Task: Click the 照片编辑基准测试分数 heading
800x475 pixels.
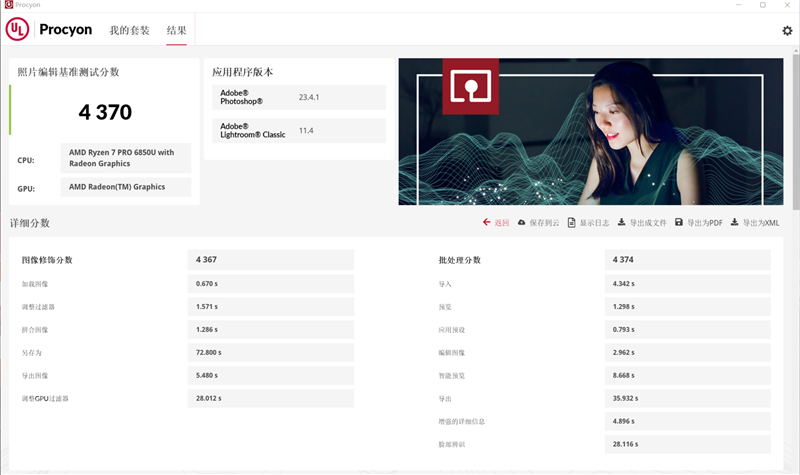Action: click(68, 72)
